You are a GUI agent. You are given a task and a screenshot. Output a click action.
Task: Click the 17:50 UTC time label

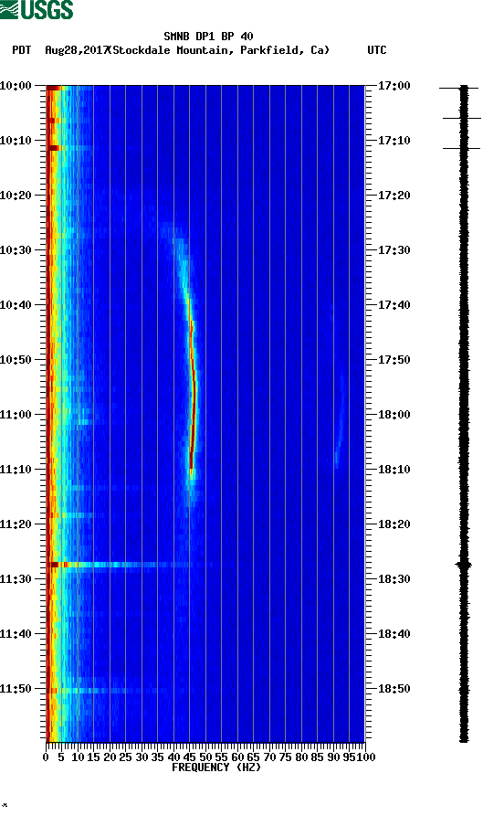coord(394,360)
